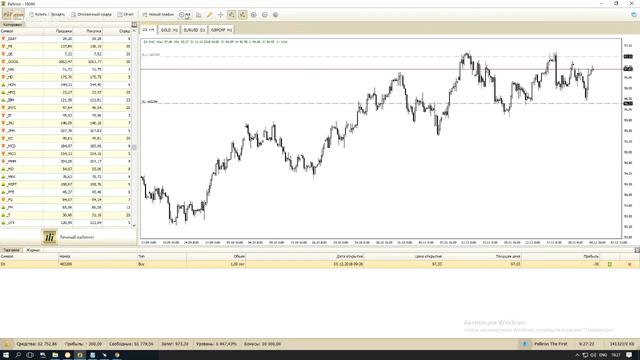The width and height of the screenshot is (640, 360).
Task: Toggle the second highlighted chart-shift toolbar icon
Action: coord(242,15)
